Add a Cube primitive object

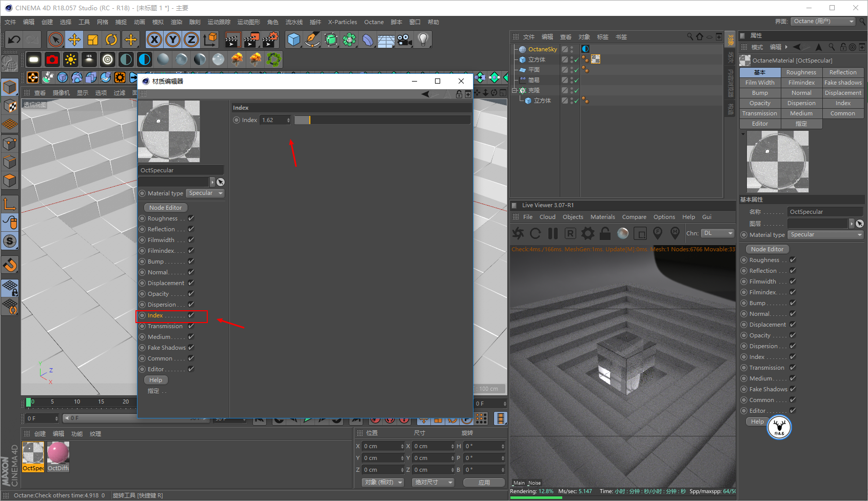tap(293, 39)
